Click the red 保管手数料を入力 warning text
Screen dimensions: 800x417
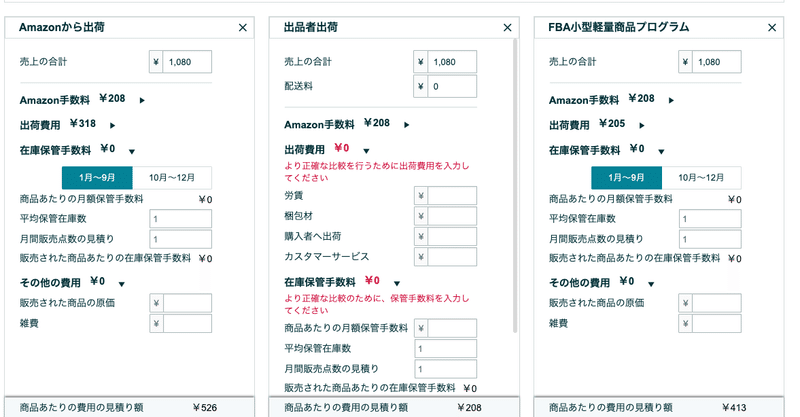(377, 304)
